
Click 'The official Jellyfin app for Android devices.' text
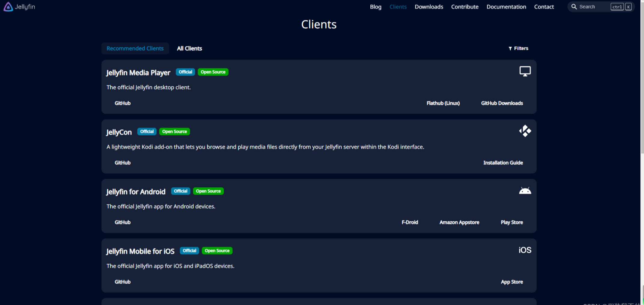click(x=161, y=206)
